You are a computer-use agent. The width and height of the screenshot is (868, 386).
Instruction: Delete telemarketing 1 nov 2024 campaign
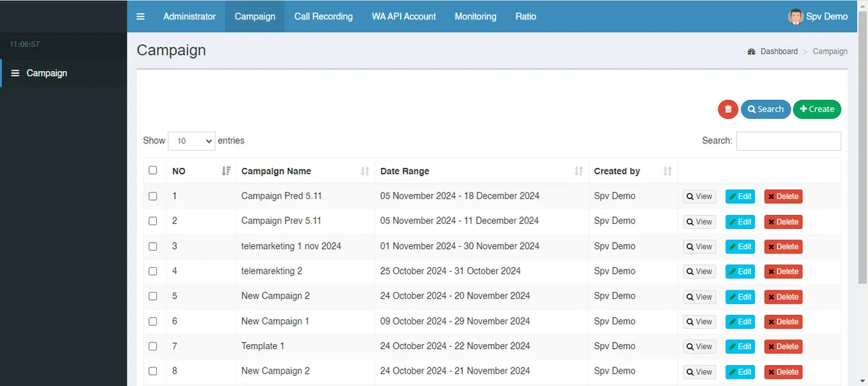783,246
